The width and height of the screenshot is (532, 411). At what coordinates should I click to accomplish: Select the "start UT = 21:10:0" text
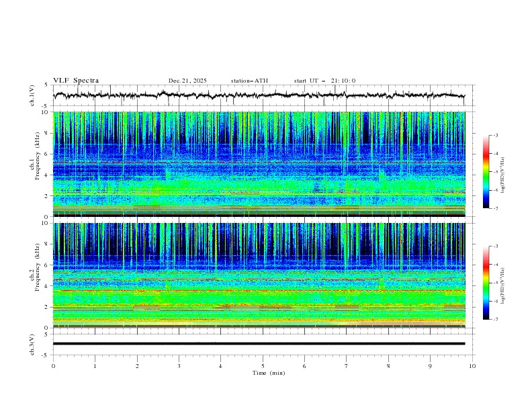tap(324, 81)
